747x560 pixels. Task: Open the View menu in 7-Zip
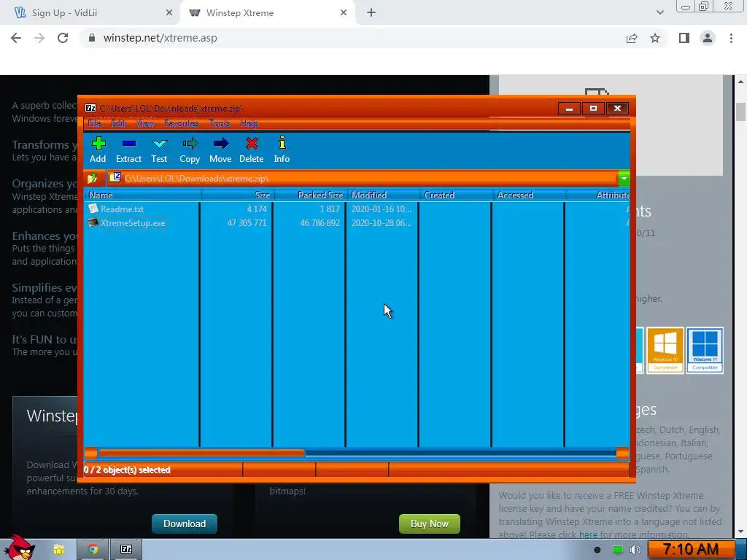tap(145, 123)
